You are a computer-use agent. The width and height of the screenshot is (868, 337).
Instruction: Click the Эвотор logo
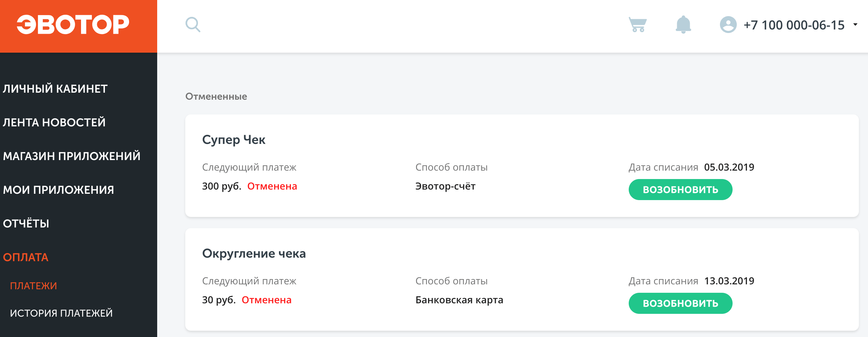point(73,25)
